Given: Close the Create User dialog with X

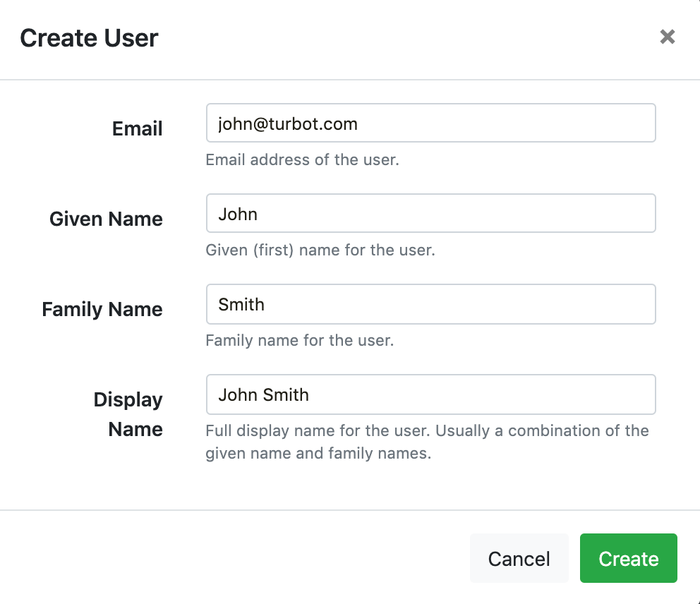Looking at the screenshot, I should [x=668, y=37].
